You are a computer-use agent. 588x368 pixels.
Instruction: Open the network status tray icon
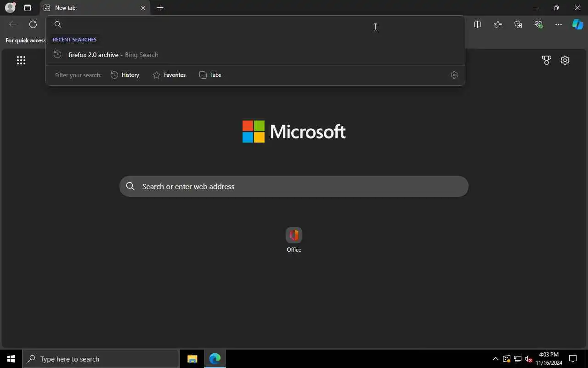[518, 359]
